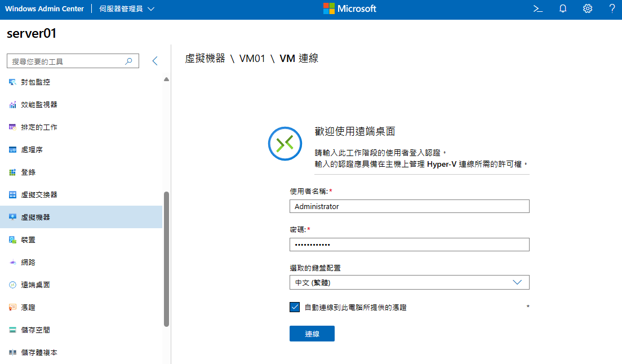Open 虛擬交換器 tool icon
Screen dimensions: 622x364
(x=13, y=195)
